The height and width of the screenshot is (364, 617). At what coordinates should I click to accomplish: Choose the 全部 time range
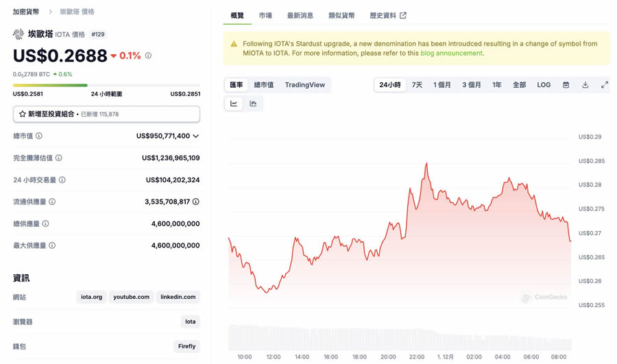click(x=520, y=85)
